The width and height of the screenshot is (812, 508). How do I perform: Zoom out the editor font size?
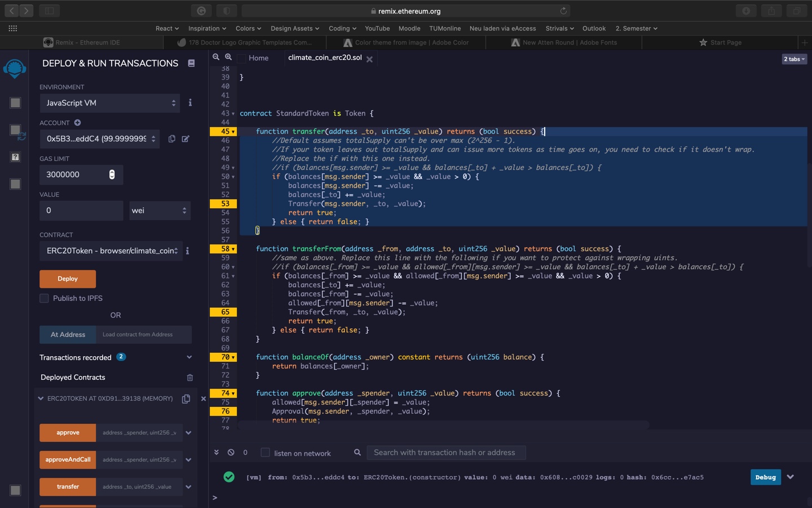[216, 57]
